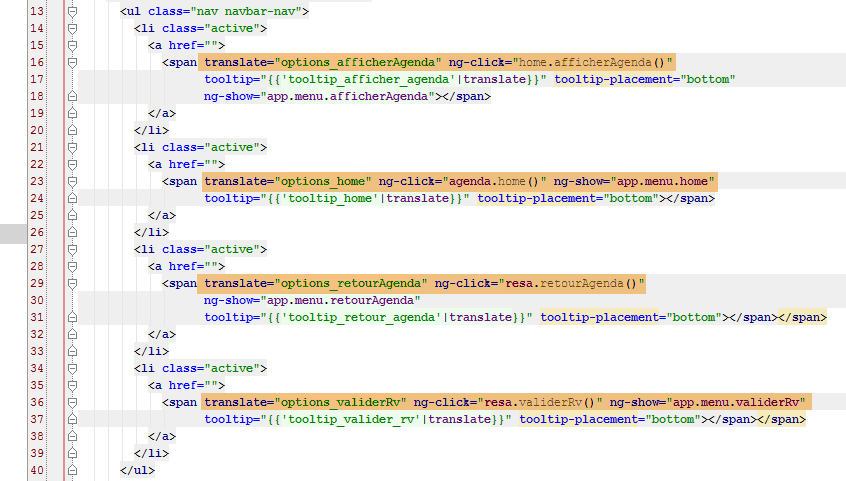Collapse the span fold marker on line 23
Image resolution: width=846 pixels, height=481 pixels.
72,181
